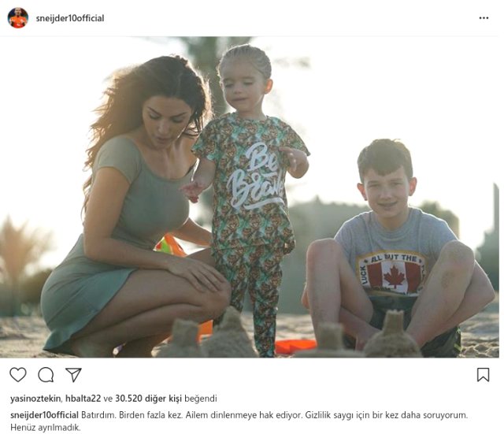
Task: Click the woman in the green dress
Action: 135,206
